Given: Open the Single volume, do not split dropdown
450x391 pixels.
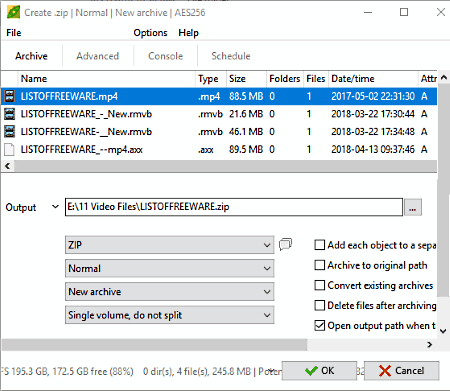Looking at the screenshot, I should coord(169,315).
